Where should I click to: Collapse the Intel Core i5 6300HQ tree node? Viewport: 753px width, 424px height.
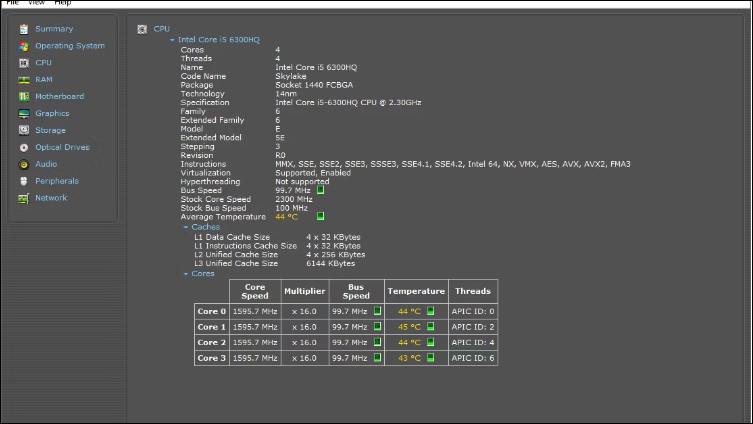coord(172,40)
